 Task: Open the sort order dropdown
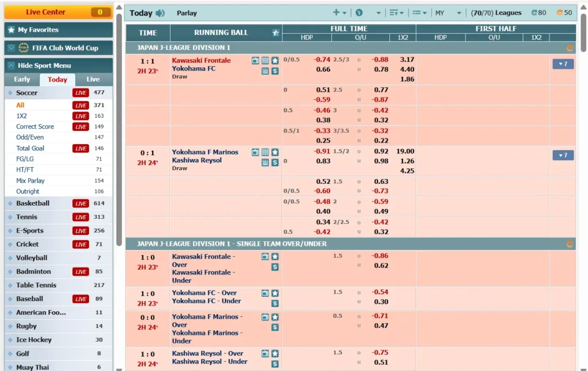pyautogui.click(x=396, y=13)
